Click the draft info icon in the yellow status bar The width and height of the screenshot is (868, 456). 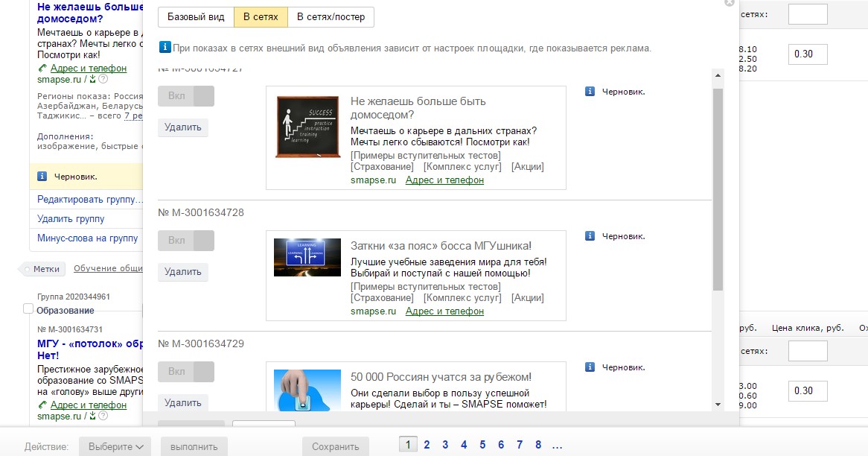pyautogui.click(x=42, y=176)
